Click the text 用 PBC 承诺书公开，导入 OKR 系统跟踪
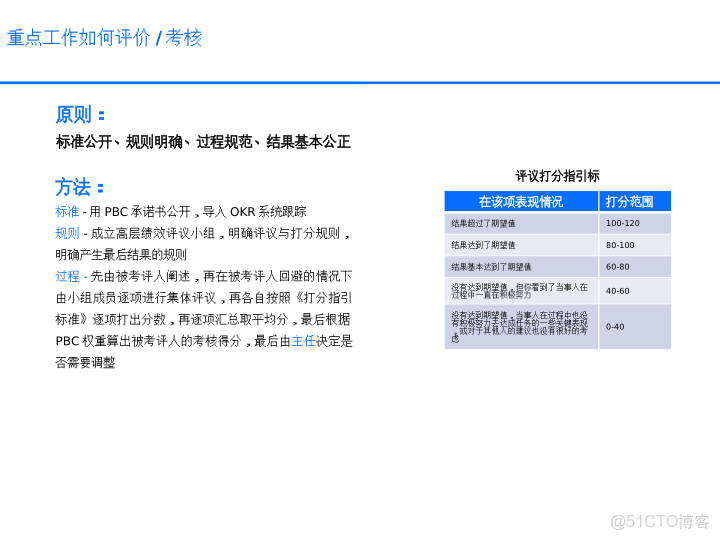Screen dimensions: 720x540 point(198,212)
